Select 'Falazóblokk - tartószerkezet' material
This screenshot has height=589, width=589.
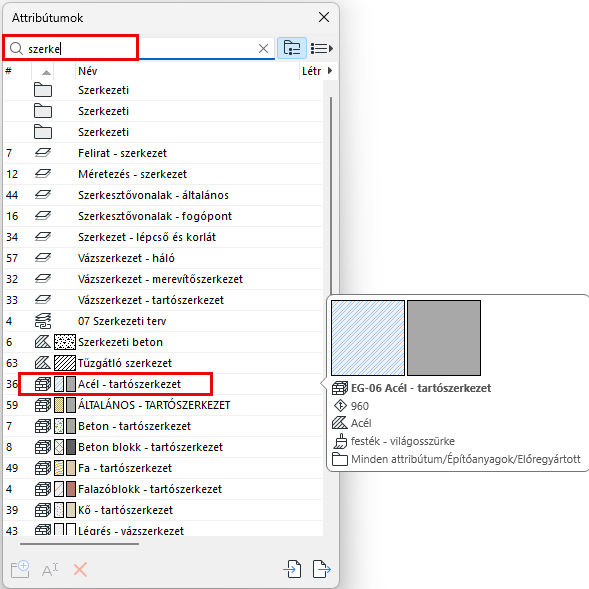point(163,489)
